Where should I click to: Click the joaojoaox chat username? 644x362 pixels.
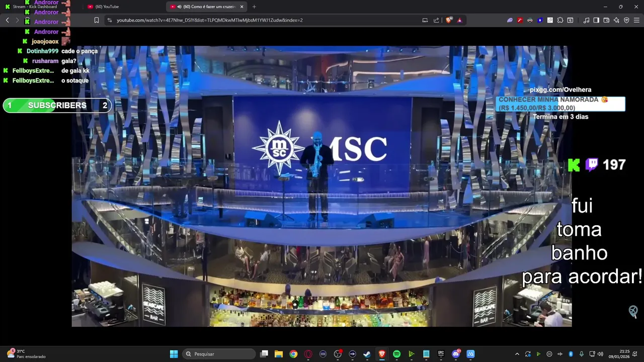coord(45,42)
